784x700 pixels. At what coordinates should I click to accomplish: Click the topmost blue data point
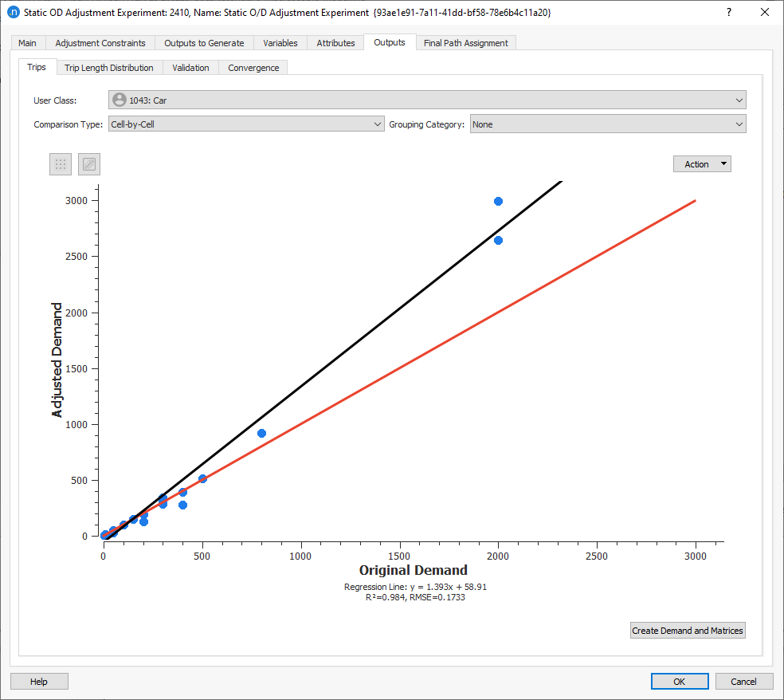(498, 201)
